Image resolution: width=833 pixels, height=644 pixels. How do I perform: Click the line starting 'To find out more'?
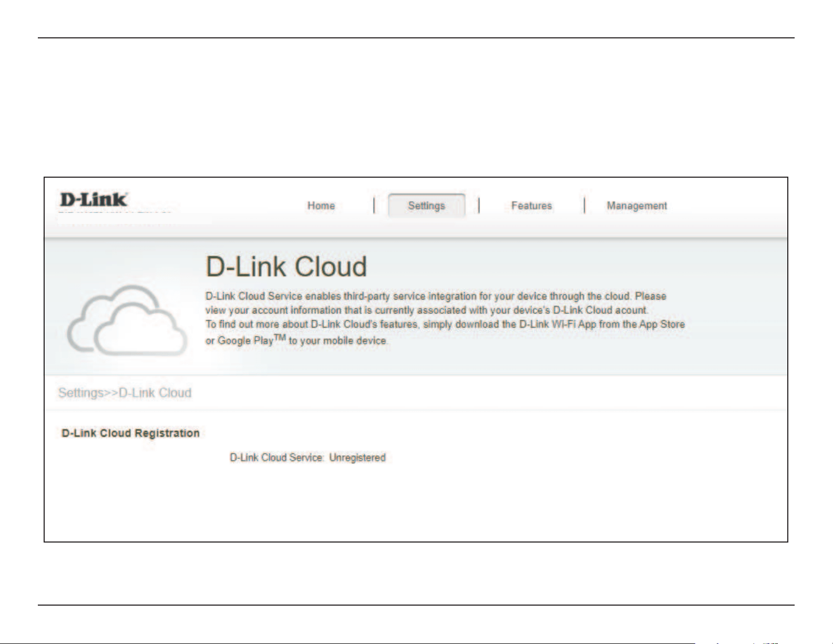tap(445, 324)
